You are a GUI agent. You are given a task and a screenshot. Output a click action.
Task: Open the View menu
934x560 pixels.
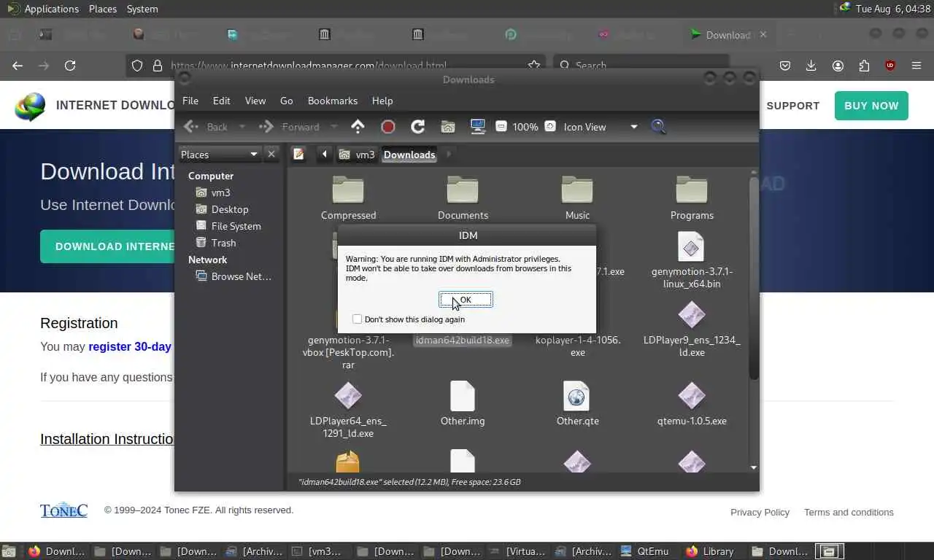coord(255,101)
